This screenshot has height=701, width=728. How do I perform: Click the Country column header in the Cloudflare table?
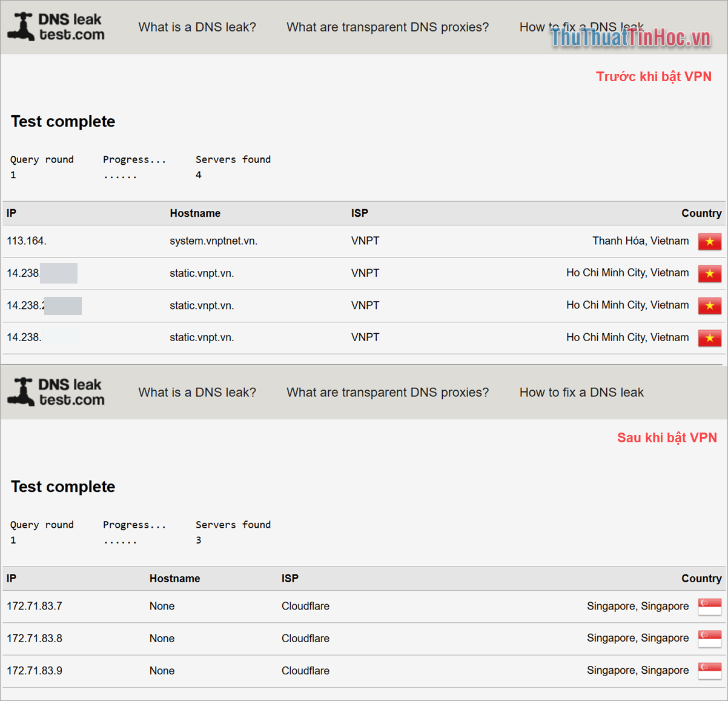pyautogui.click(x=701, y=579)
